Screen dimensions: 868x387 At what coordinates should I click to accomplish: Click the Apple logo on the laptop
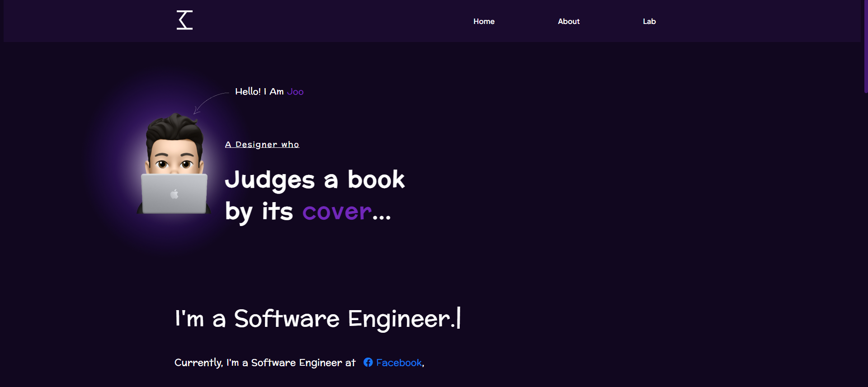(x=174, y=194)
